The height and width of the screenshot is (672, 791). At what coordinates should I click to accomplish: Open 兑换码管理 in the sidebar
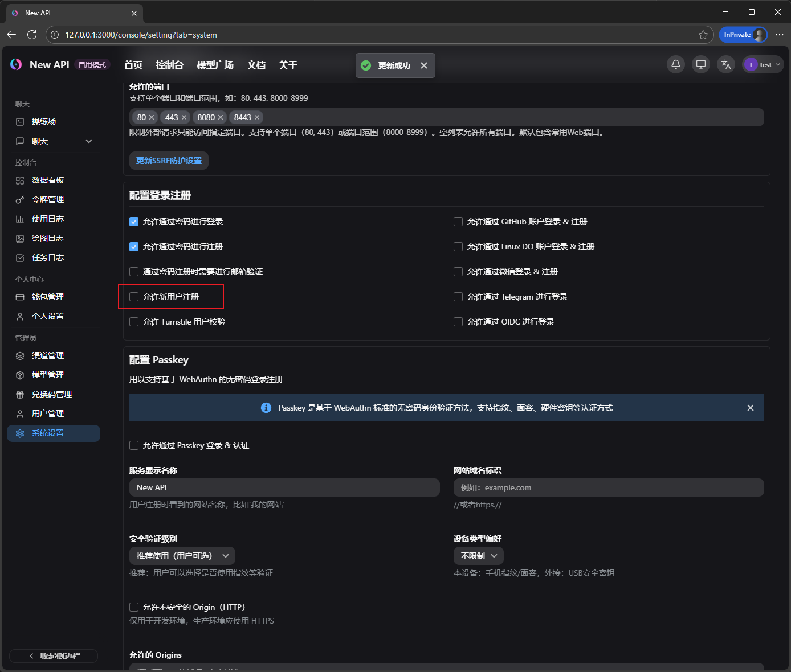click(x=51, y=394)
